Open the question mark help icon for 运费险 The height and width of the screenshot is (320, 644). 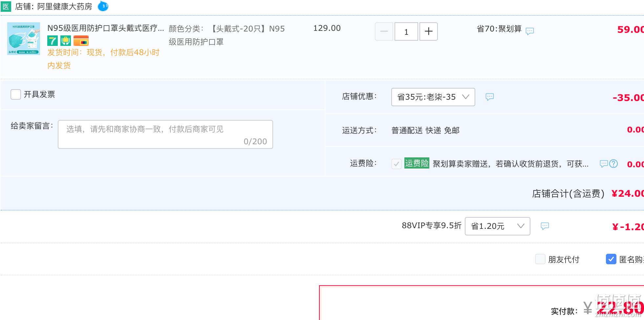[x=613, y=164]
